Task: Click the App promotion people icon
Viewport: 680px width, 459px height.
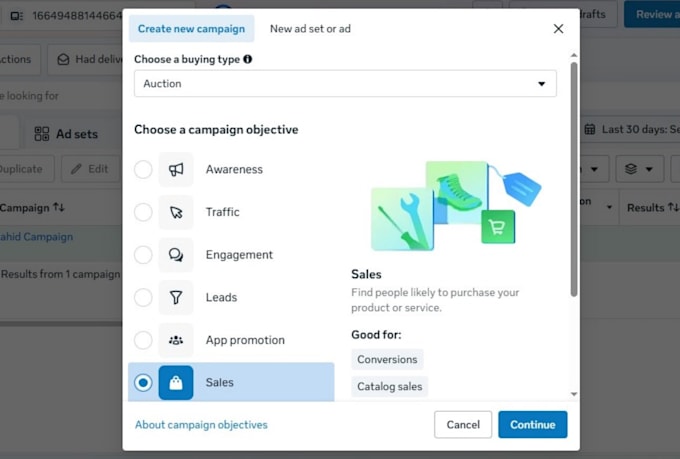Action: pyautogui.click(x=176, y=340)
